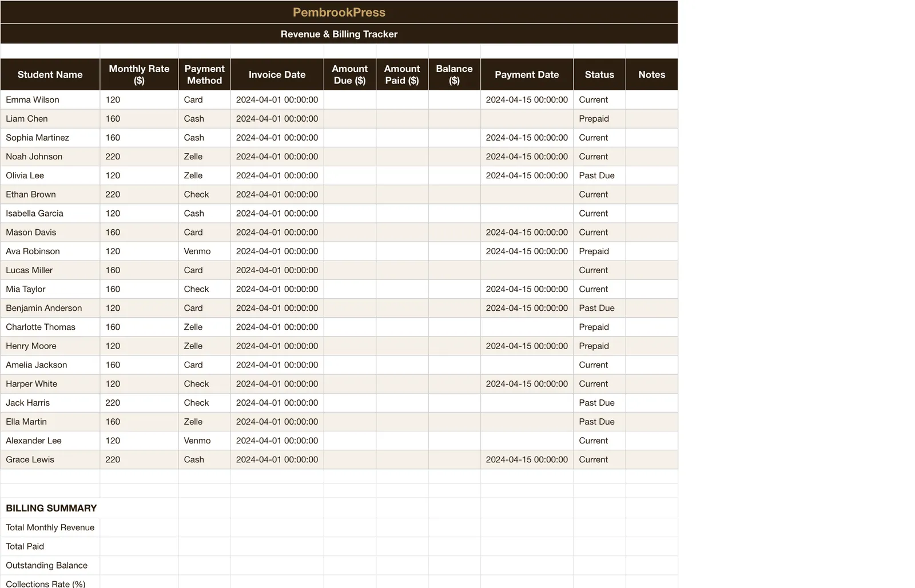
Task: Select the Invoice Date header cell
Action: [x=277, y=74]
